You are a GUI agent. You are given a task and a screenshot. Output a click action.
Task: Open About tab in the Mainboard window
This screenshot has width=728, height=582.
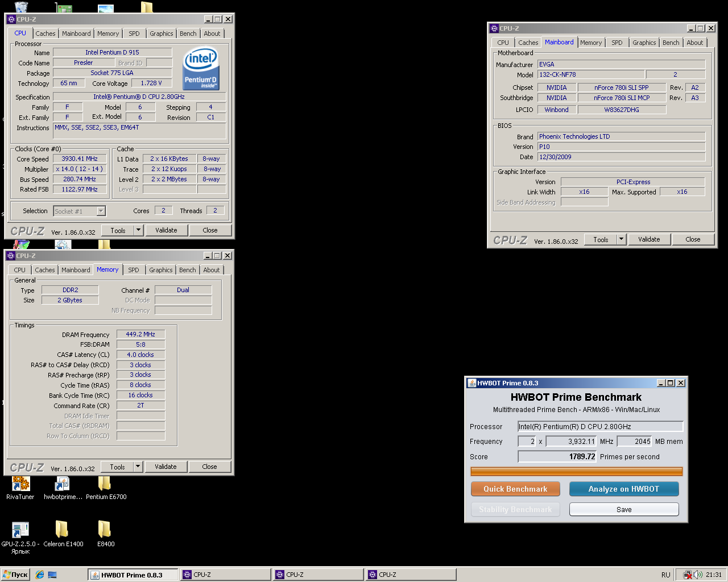point(695,43)
